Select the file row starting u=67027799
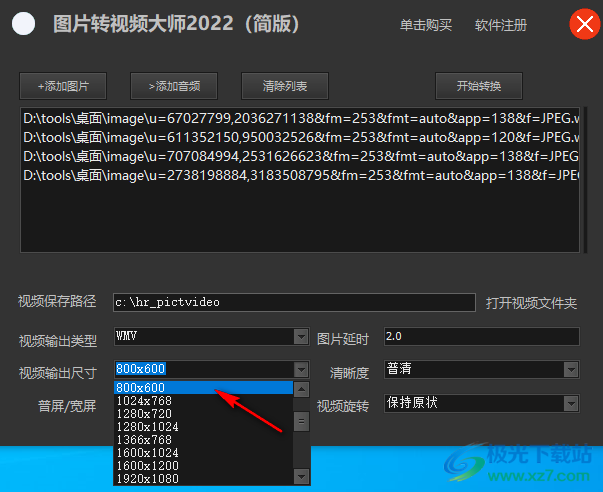The width and height of the screenshot is (603, 492). (300, 118)
